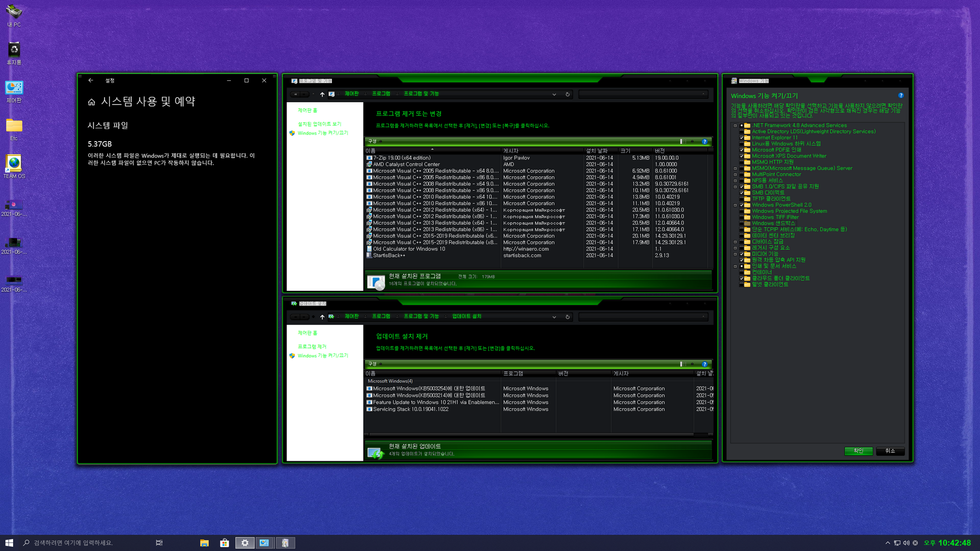Open the Windows Start button
This screenshot has width=980, height=551.
[9, 543]
